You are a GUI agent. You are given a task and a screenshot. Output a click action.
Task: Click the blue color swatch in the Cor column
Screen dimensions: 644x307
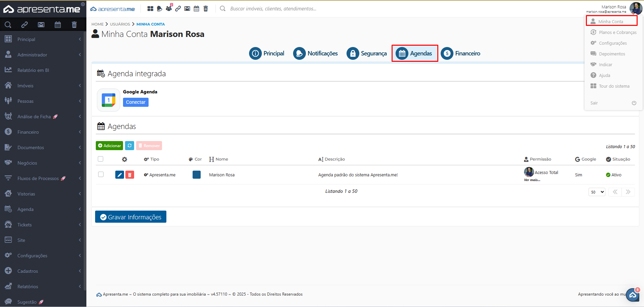[x=197, y=175]
